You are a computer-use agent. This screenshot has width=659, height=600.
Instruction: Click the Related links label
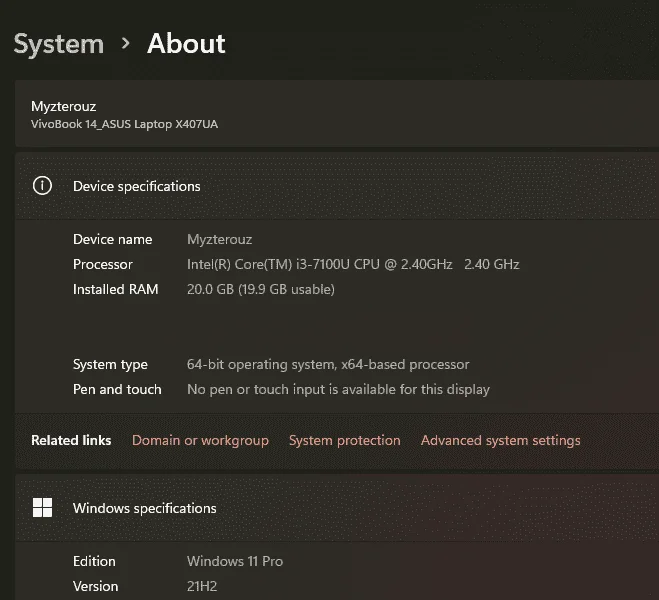tap(71, 440)
